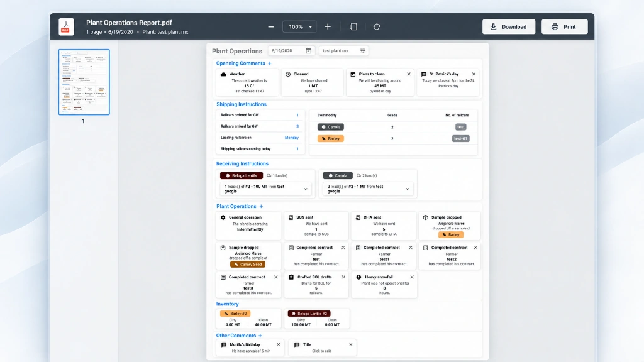Select the Barley commodity tag in shipping table
Viewport: 644px width, 362px height.
(331, 138)
